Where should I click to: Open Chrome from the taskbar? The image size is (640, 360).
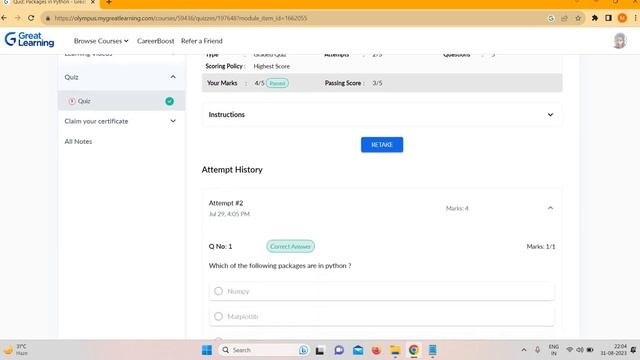[x=413, y=350]
